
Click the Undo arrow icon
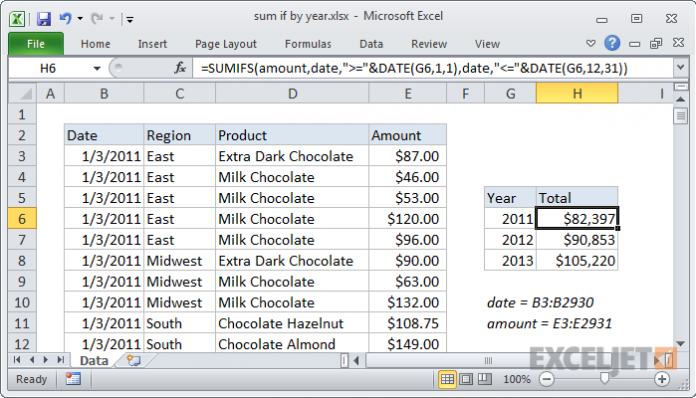pos(66,19)
